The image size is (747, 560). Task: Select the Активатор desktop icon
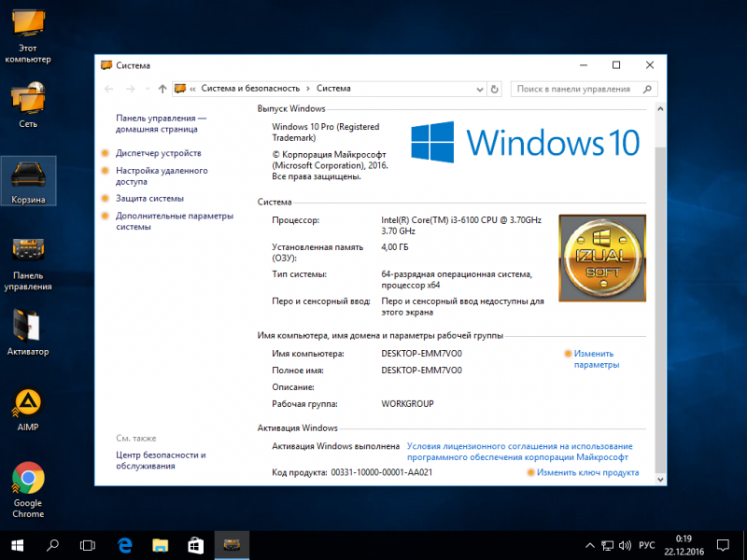28,332
